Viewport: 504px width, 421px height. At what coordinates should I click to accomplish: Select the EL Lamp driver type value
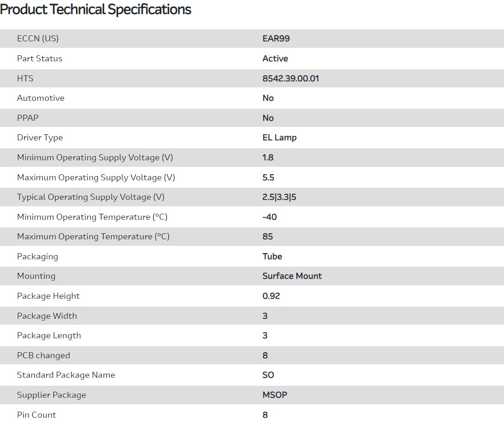pos(279,138)
